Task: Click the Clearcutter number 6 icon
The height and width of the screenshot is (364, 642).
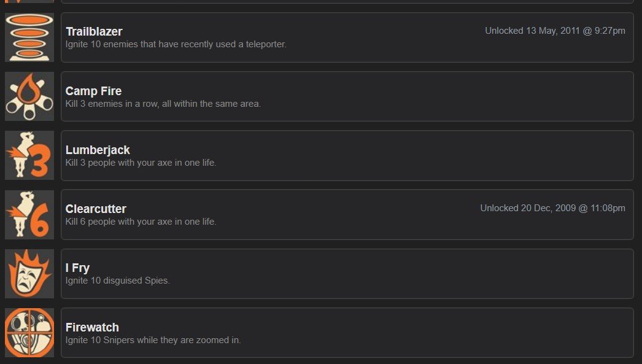Action: [x=29, y=215]
